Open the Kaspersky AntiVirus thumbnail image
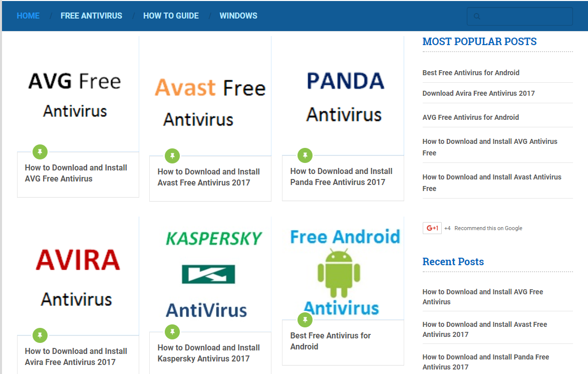 click(210, 274)
